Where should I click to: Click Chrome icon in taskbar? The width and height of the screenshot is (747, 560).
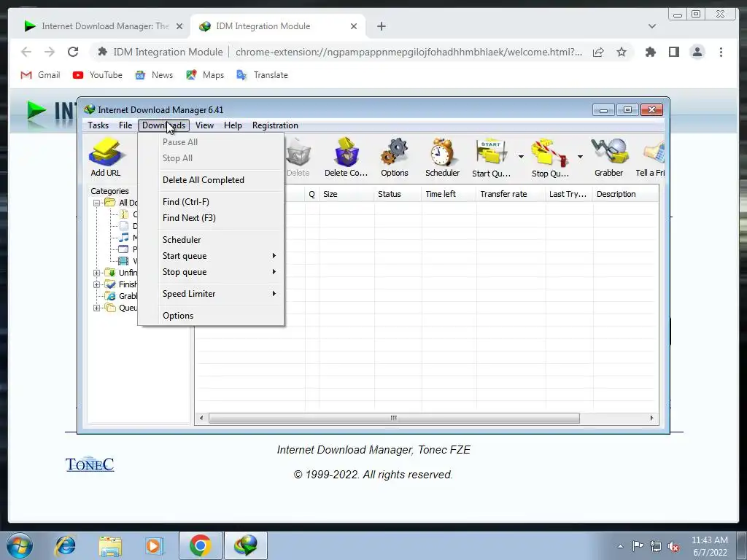[x=200, y=545]
